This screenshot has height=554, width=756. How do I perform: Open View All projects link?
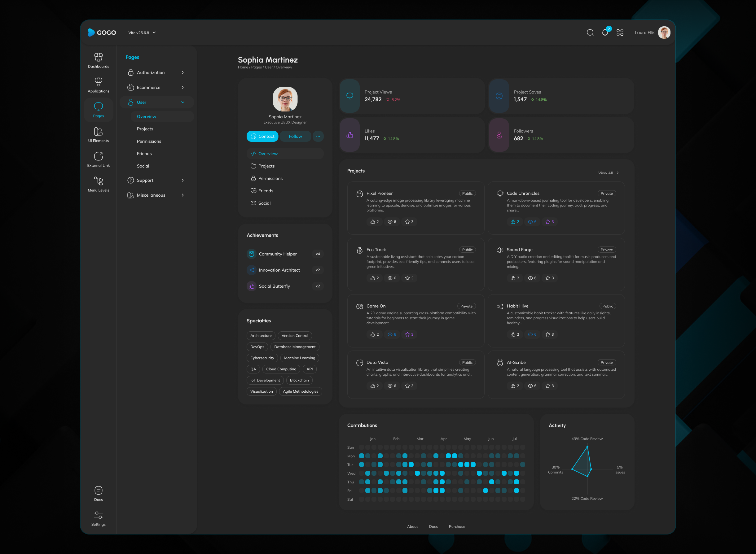click(608, 173)
